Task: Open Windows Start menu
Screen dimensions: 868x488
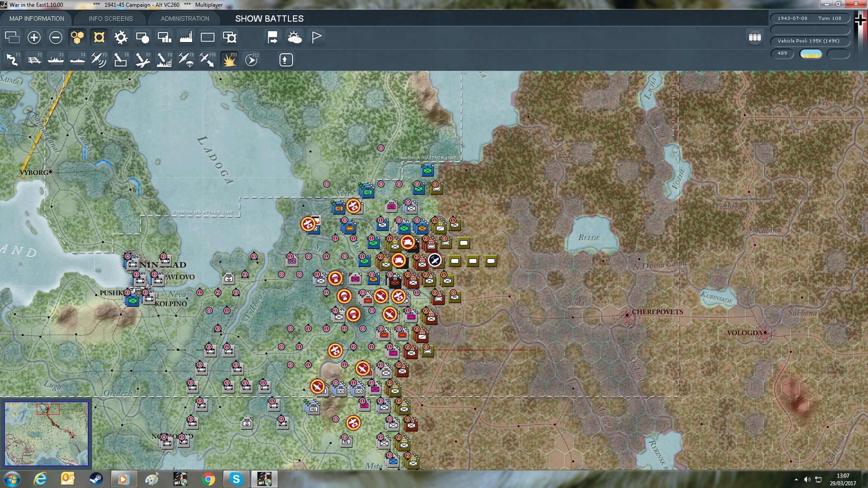Action: pyautogui.click(x=12, y=479)
